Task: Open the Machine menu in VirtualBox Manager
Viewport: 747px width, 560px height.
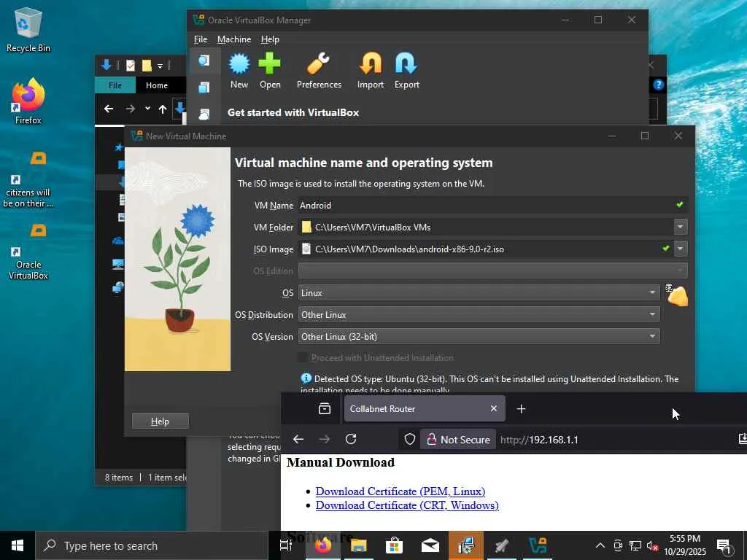Action: pos(234,39)
